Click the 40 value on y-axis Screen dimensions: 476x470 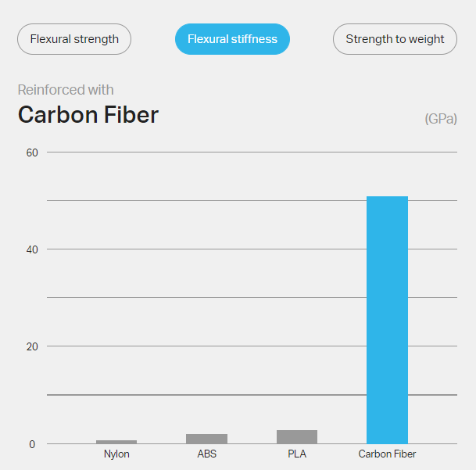tap(32, 249)
